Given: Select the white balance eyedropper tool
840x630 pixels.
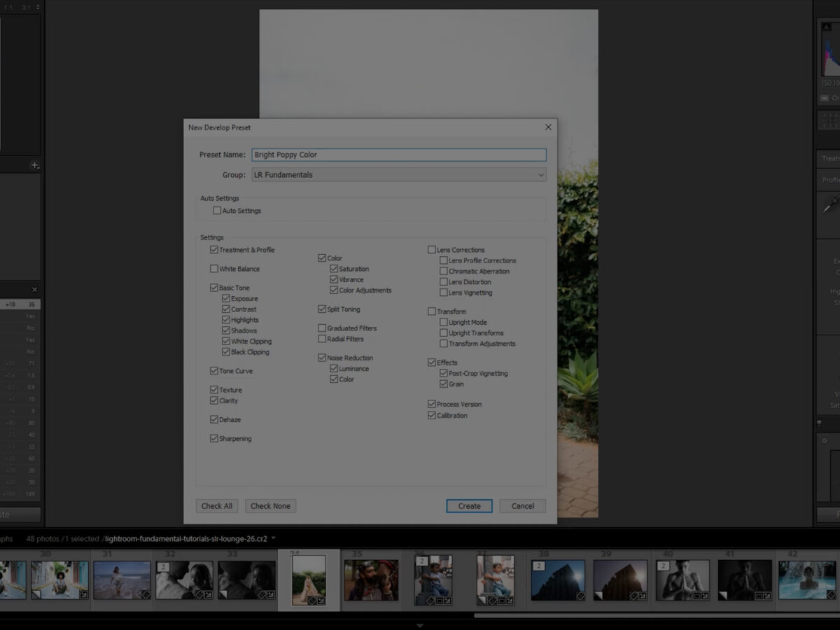Looking at the screenshot, I should 831,204.
